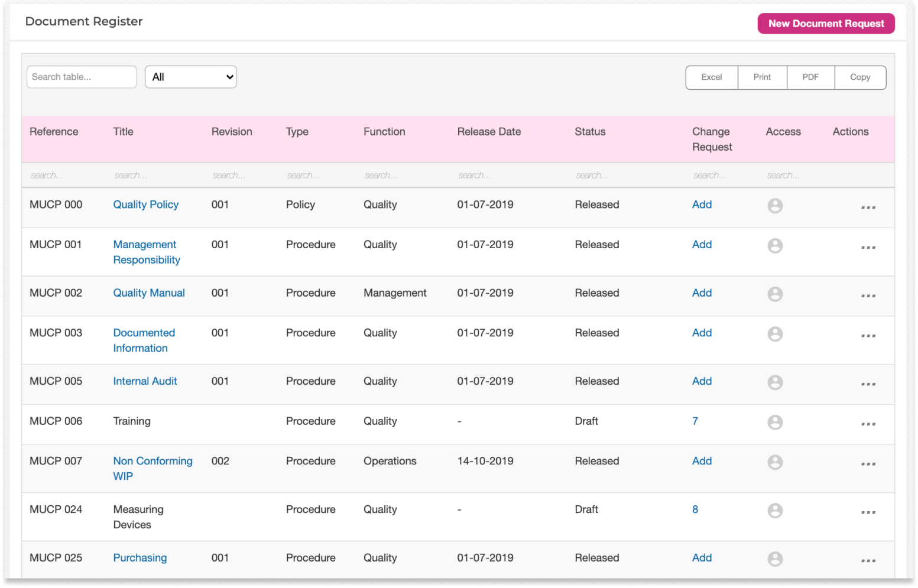Add change request for MUCP 003
Screen dimensions: 918x588
click(x=702, y=333)
